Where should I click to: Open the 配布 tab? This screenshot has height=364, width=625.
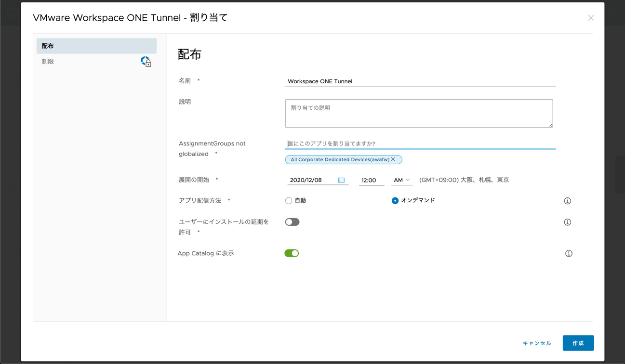96,46
